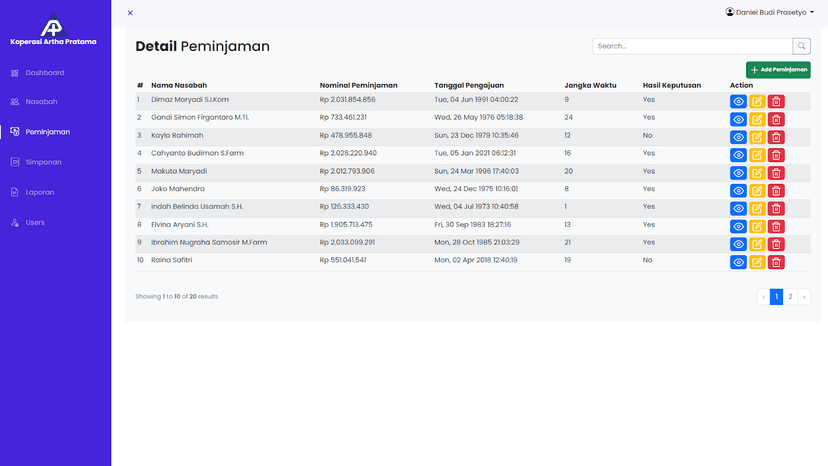View Makuta Maryadi's loan details
The height and width of the screenshot is (466, 828).
[739, 172]
